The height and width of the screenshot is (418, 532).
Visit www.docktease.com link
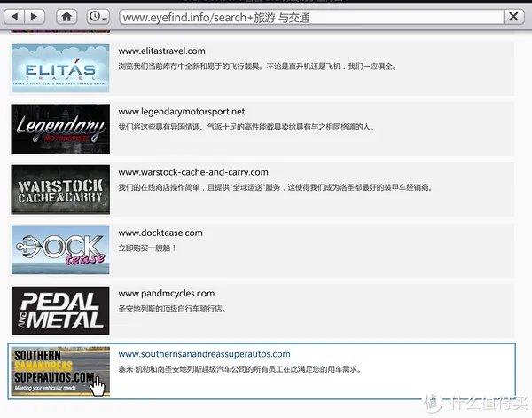point(160,233)
